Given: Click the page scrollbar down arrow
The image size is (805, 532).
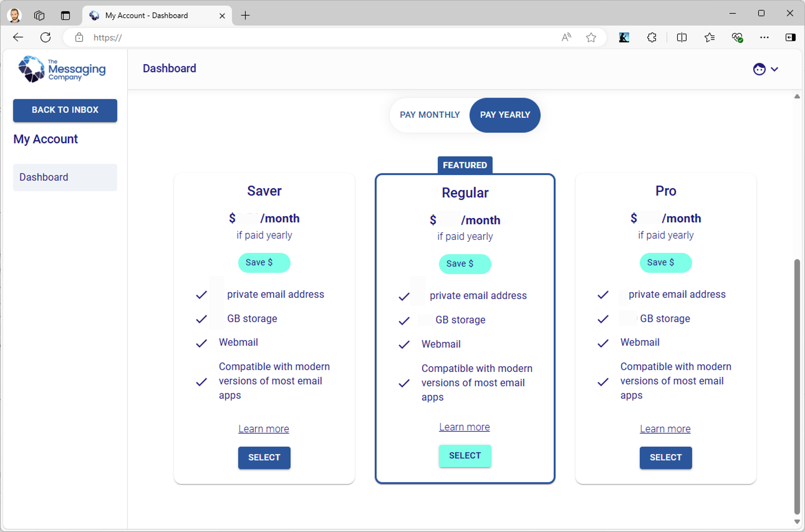Looking at the screenshot, I should tap(797, 522).
